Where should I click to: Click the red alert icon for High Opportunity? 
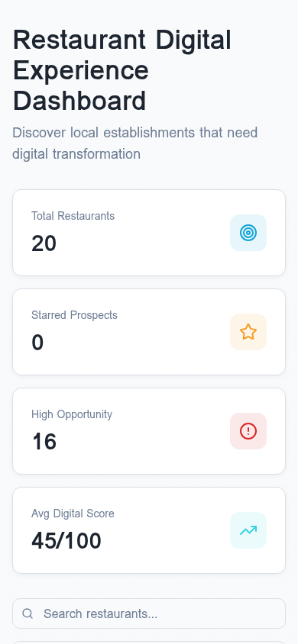point(248,431)
